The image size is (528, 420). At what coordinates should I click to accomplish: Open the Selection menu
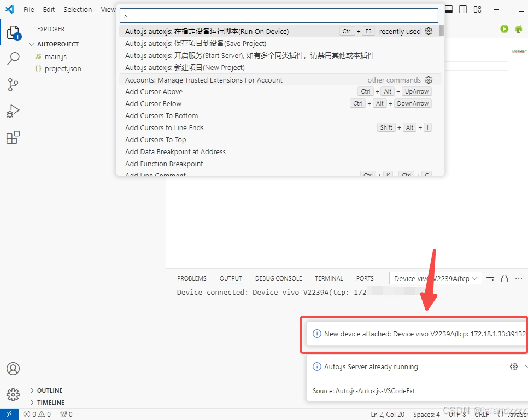pos(78,9)
